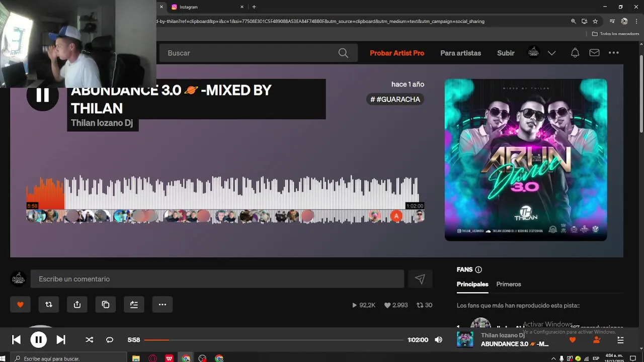644x362 pixels.
Task: Close the Instagram browser tab
Action: (242, 7)
